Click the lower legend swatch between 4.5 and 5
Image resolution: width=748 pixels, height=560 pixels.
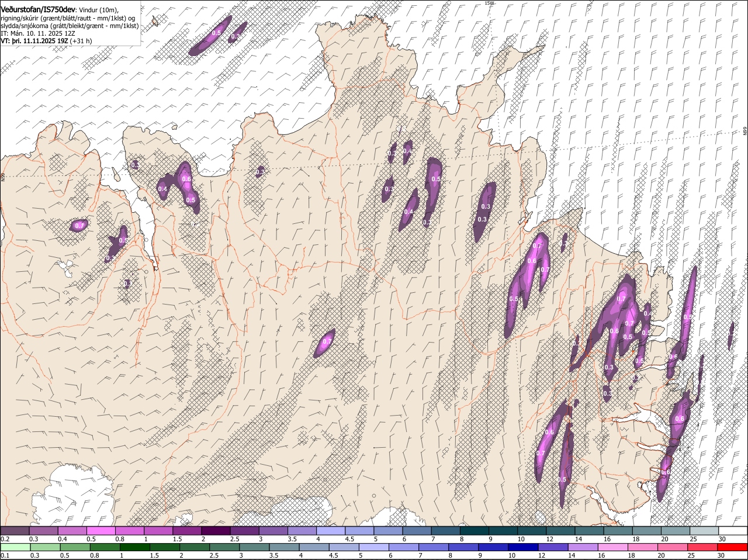(x=343, y=547)
